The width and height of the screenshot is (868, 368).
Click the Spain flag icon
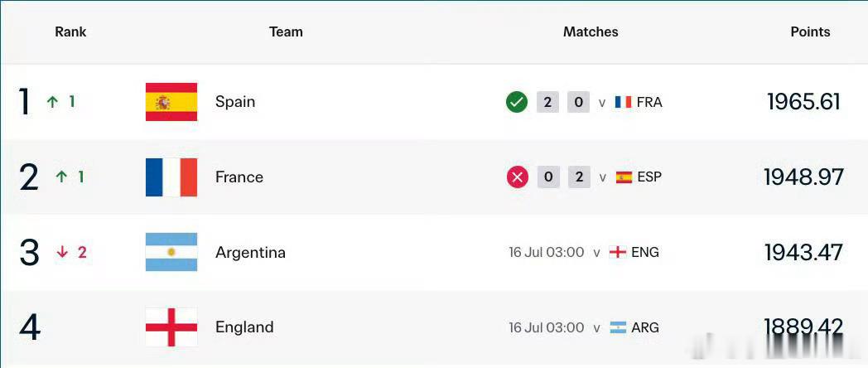pyautogui.click(x=171, y=102)
